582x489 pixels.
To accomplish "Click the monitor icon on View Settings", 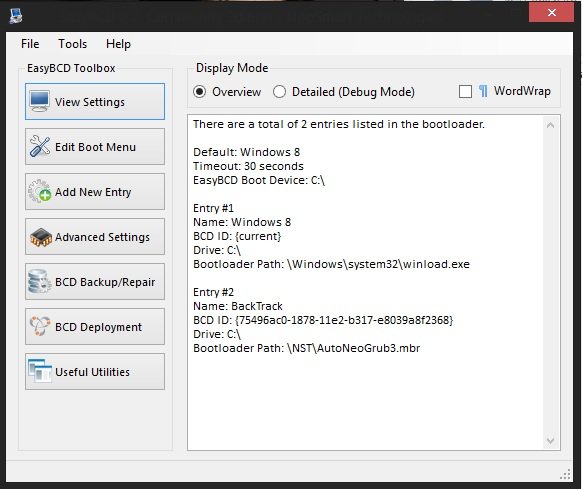I will [40, 101].
